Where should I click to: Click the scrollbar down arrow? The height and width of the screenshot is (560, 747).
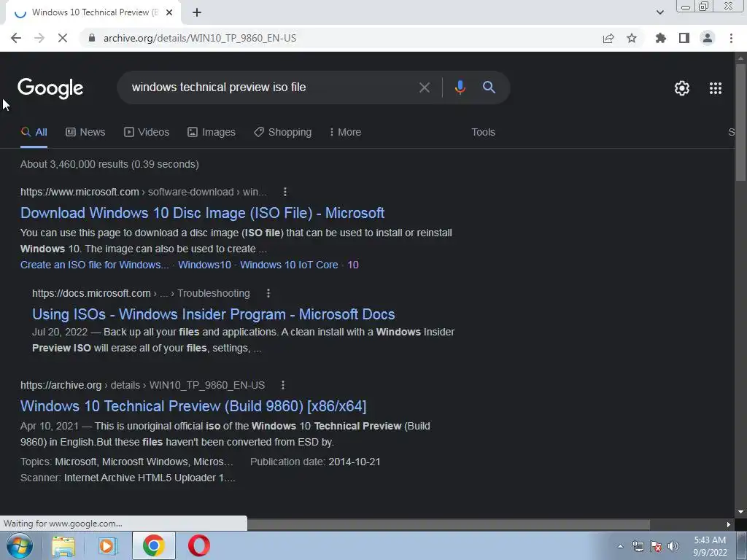(740, 512)
